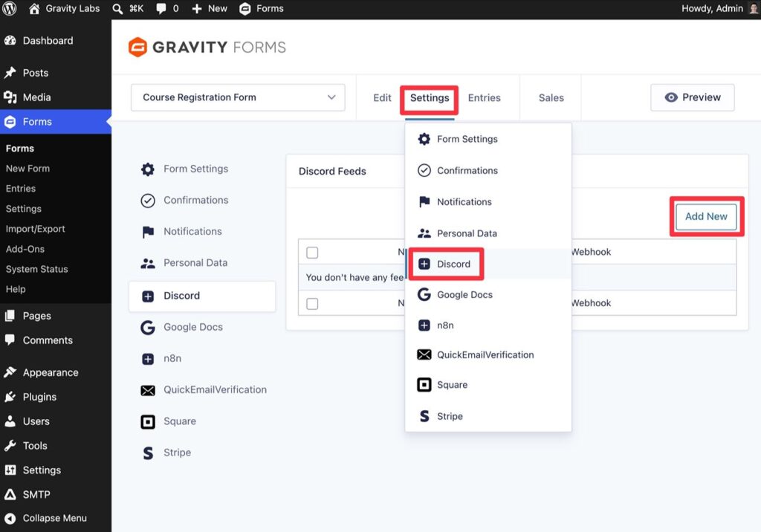Click Google G icon in dropdown menu
Image resolution: width=761 pixels, height=532 pixels.
pyautogui.click(x=424, y=295)
